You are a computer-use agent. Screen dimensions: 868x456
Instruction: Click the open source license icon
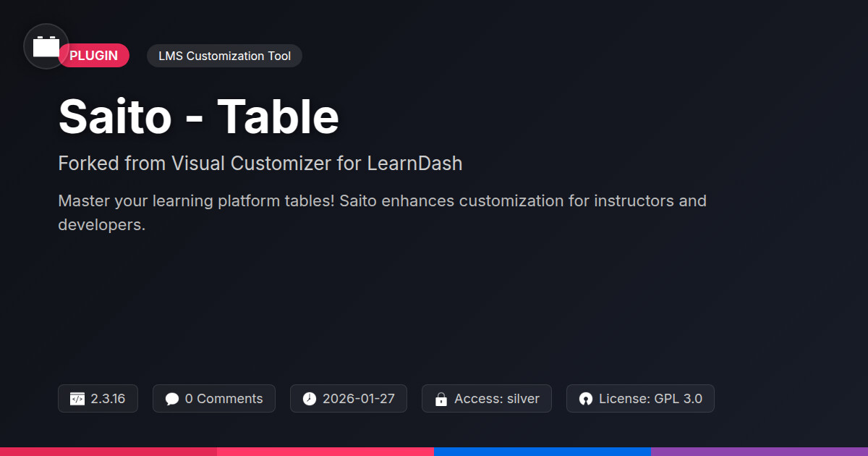pyautogui.click(x=586, y=399)
